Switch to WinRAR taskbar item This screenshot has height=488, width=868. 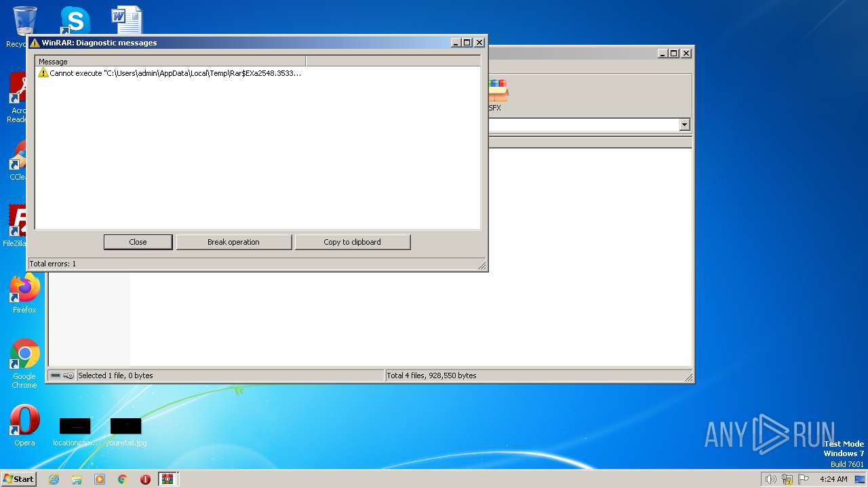point(168,479)
